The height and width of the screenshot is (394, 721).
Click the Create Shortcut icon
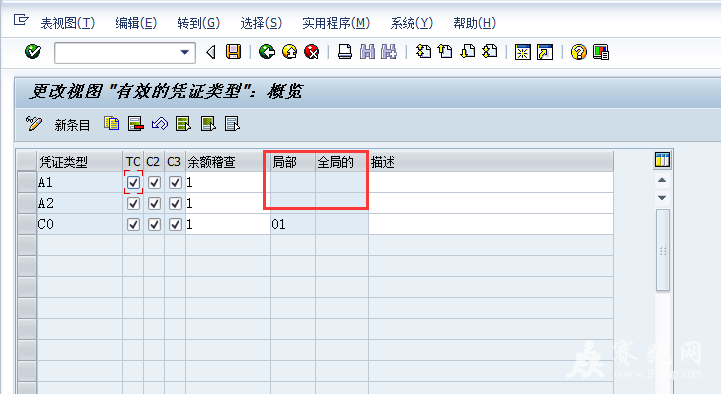[x=545, y=52]
